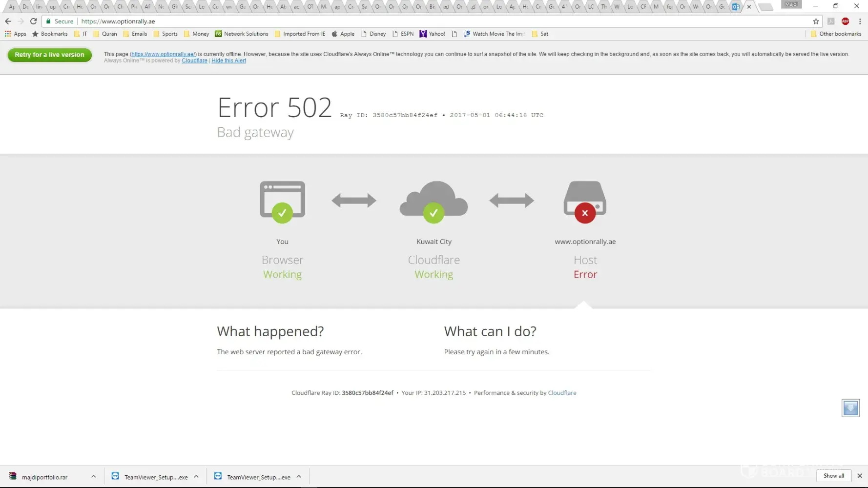868x488 pixels.
Task: Click Show all downloads button
Action: click(x=834, y=476)
